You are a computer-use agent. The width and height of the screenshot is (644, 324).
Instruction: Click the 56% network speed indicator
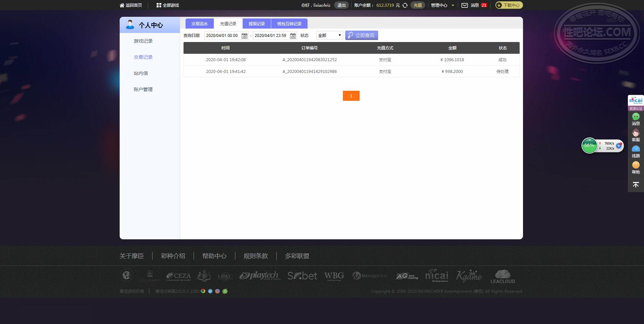pyautogui.click(x=589, y=145)
